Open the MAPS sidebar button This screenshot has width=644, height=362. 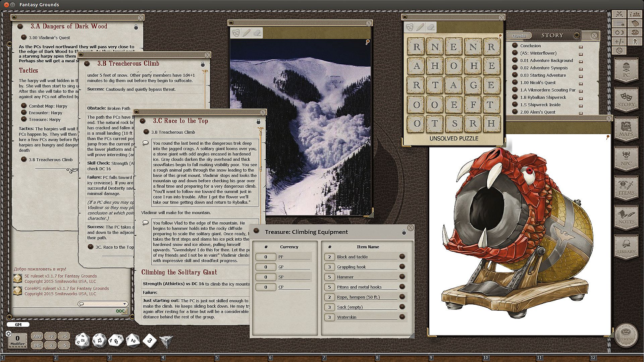click(626, 129)
